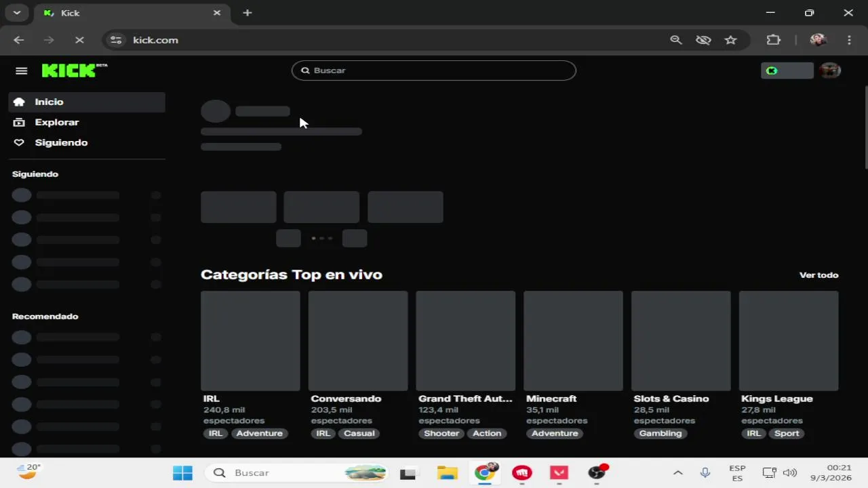The image size is (868, 488).
Task: Click the magnifier icon in Kick search
Action: pyautogui.click(x=305, y=70)
